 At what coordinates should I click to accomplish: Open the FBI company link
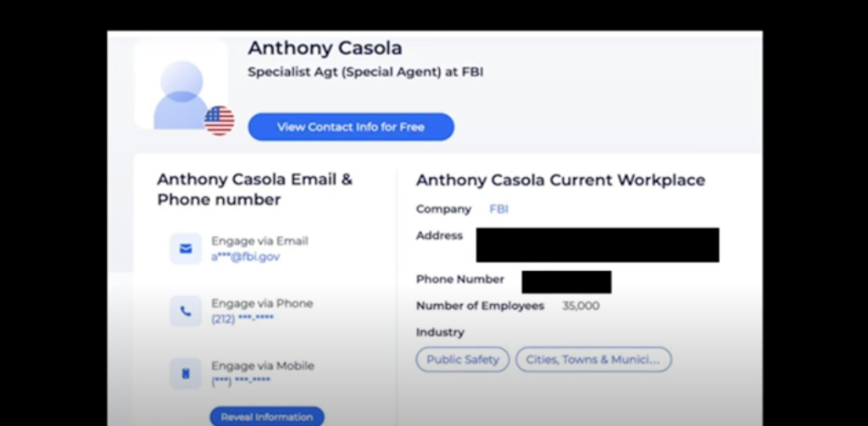(x=498, y=209)
